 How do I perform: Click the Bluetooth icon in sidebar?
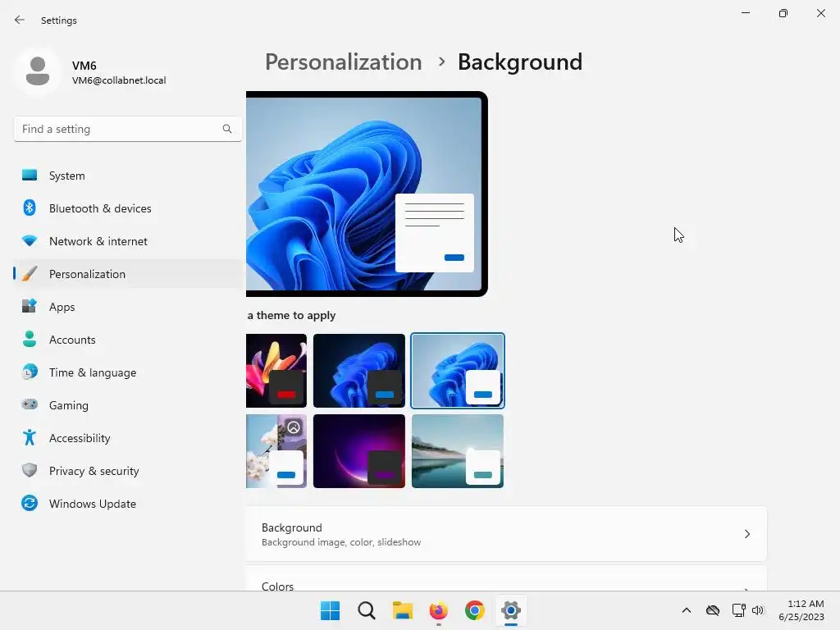tap(30, 208)
